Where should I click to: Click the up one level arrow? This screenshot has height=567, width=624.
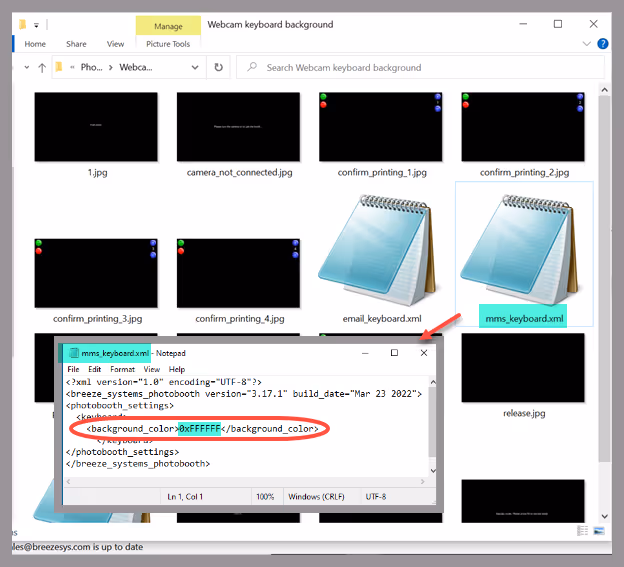(x=42, y=68)
